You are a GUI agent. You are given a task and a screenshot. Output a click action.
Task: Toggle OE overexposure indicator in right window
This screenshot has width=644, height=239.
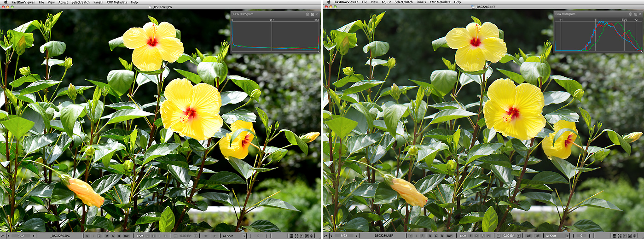click(528, 236)
